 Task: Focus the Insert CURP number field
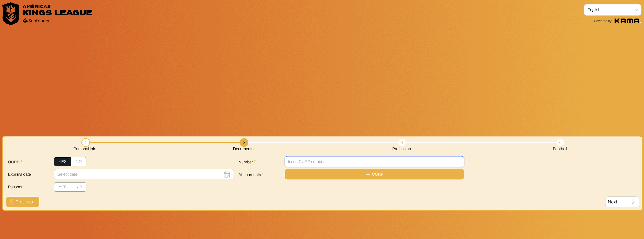point(374,161)
